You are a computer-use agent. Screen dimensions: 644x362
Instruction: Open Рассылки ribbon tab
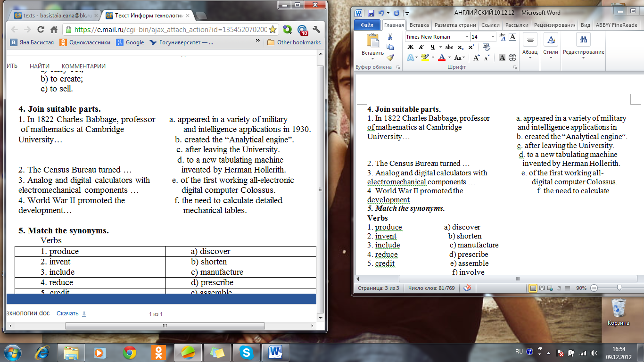tap(517, 25)
